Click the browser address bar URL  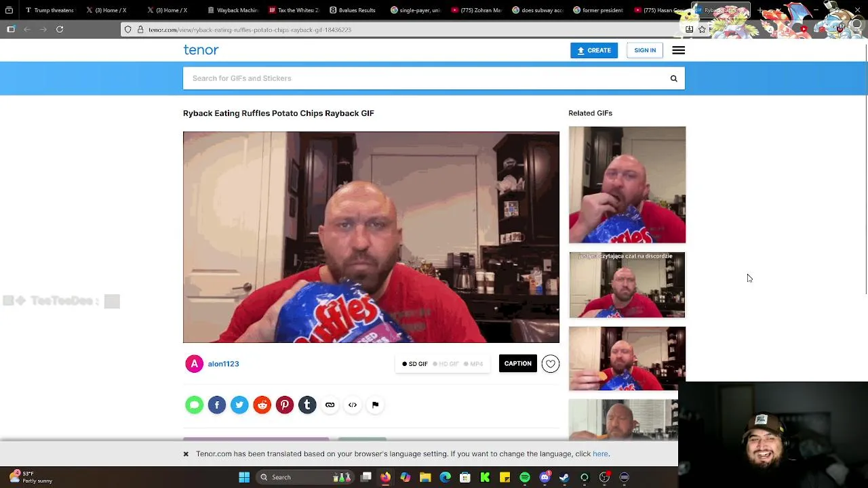pyautogui.click(x=250, y=30)
